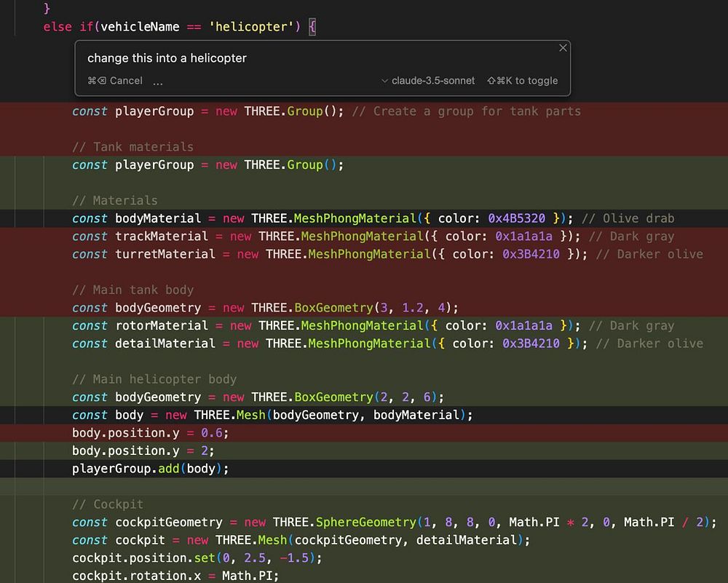Click the 'playerGroup.add(body)' line
728x583 pixels.
(151, 469)
